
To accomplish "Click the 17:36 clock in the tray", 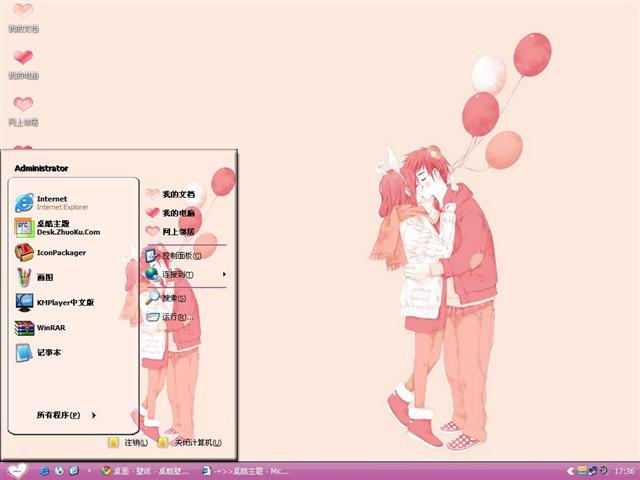I will (624, 471).
